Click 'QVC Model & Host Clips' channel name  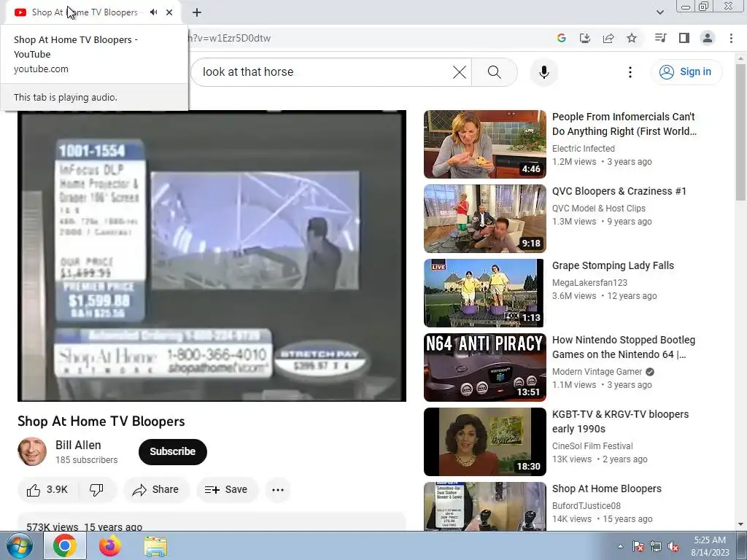[x=599, y=208]
